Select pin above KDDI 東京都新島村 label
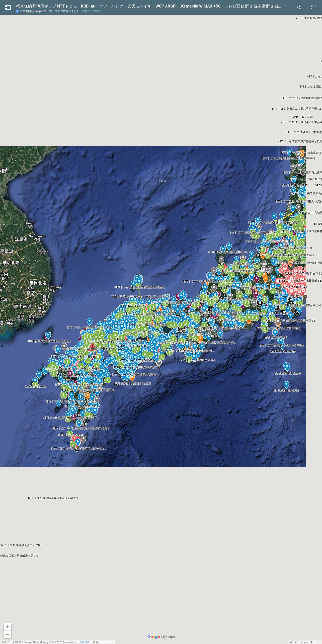The image size is (322, 644). point(275,333)
